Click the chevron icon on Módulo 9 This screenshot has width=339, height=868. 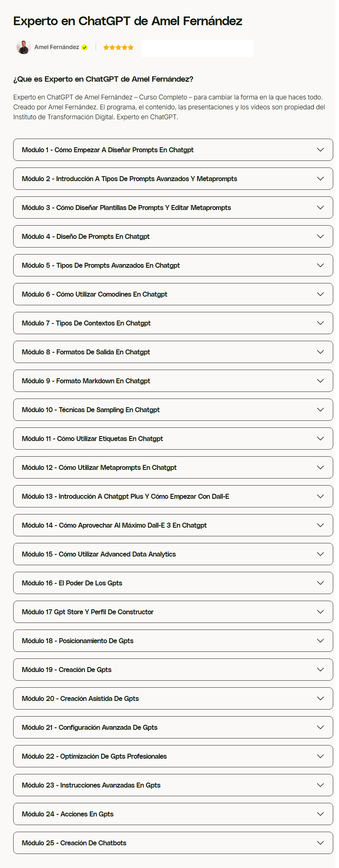(x=320, y=381)
